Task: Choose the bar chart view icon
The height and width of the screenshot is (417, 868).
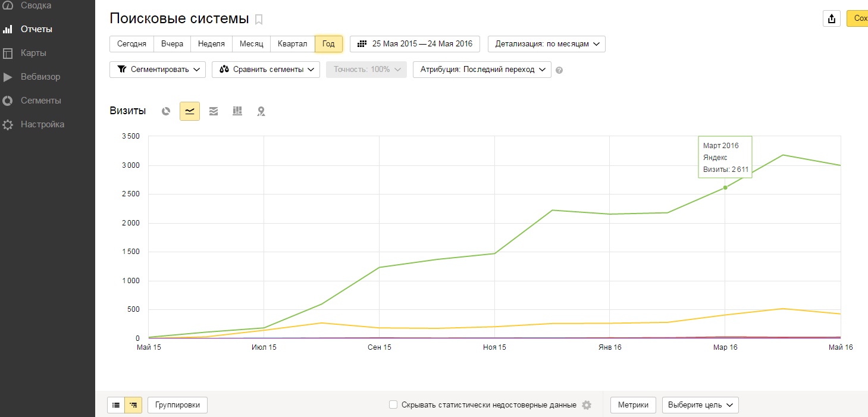Action: click(237, 111)
